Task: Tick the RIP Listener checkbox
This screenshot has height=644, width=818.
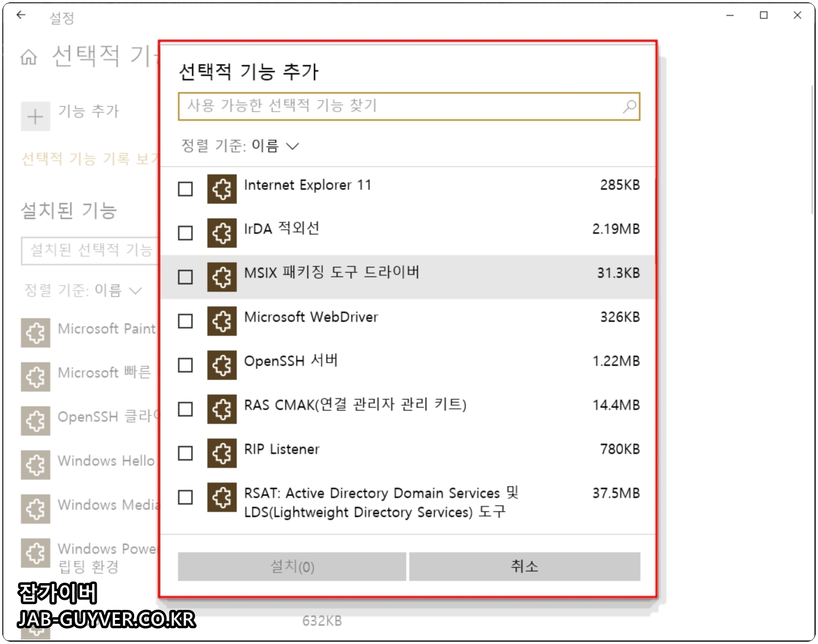Action: pos(185,453)
